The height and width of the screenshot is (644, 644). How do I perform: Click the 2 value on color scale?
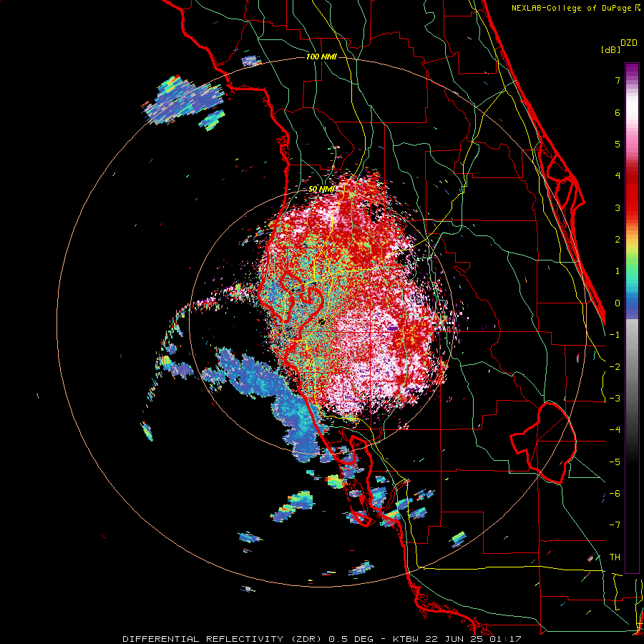click(x=618, y=240)
